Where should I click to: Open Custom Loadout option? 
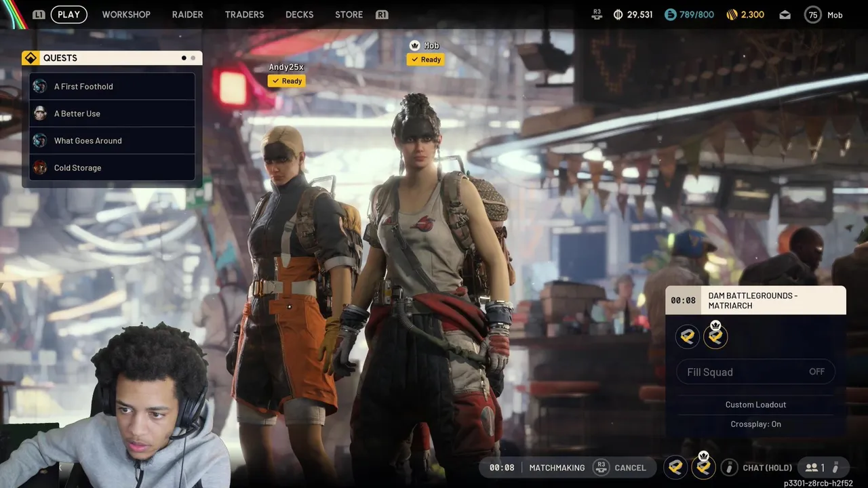pyautogui.click(x=755, y=405)
